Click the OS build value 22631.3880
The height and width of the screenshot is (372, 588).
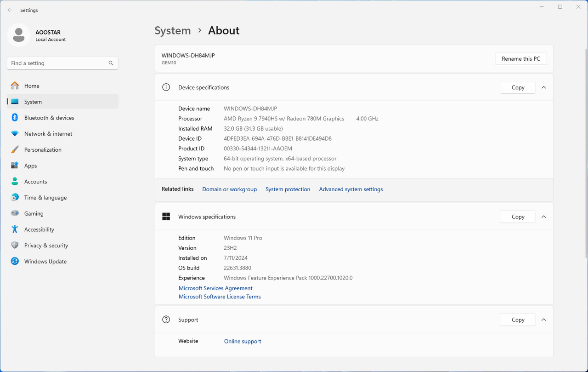tap(237, 268)
